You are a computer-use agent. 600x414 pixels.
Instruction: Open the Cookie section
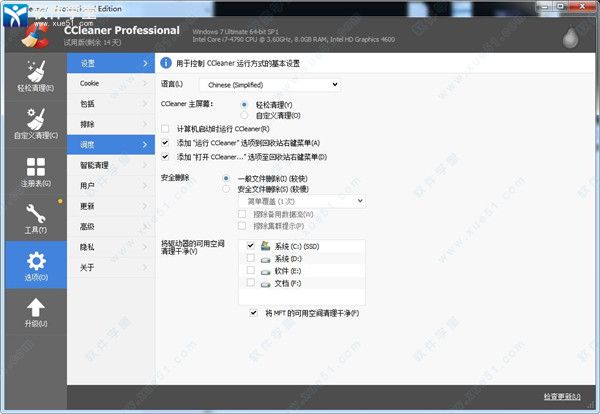[111, 83]
